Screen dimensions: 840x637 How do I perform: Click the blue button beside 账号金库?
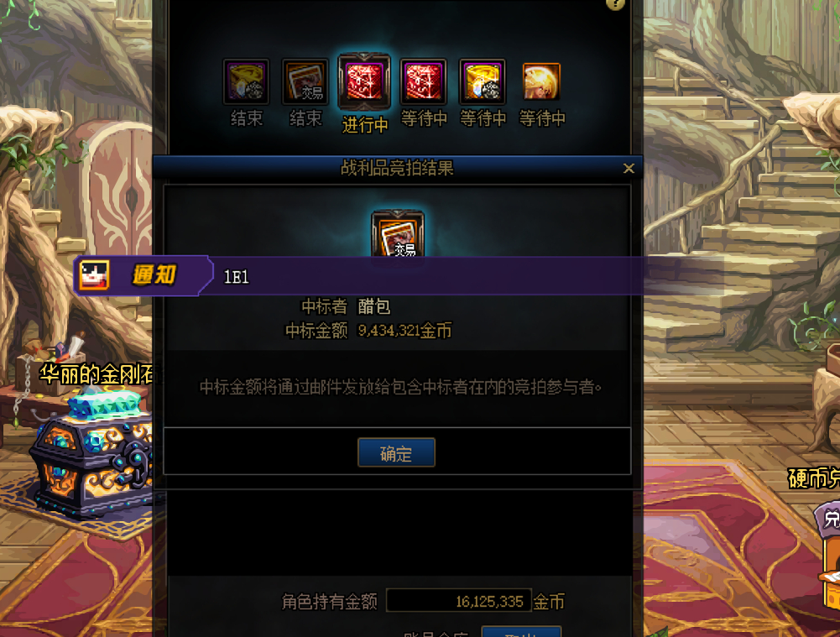(521, 632)
